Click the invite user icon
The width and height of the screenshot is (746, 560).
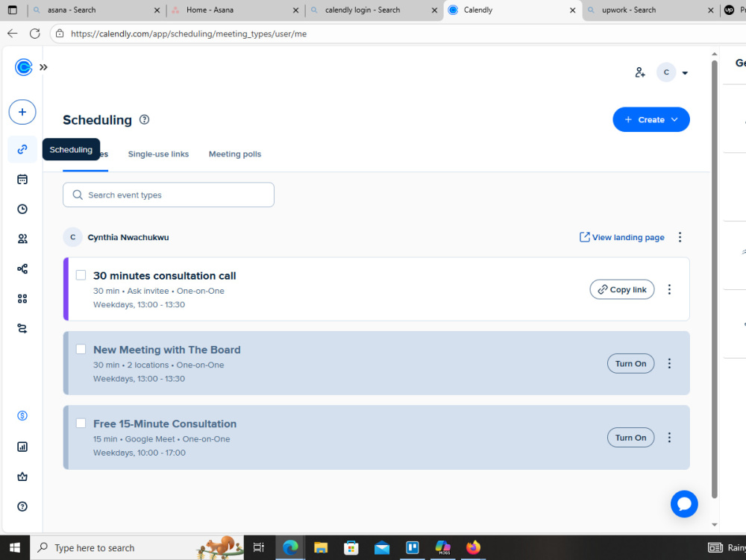pos(640,72)
